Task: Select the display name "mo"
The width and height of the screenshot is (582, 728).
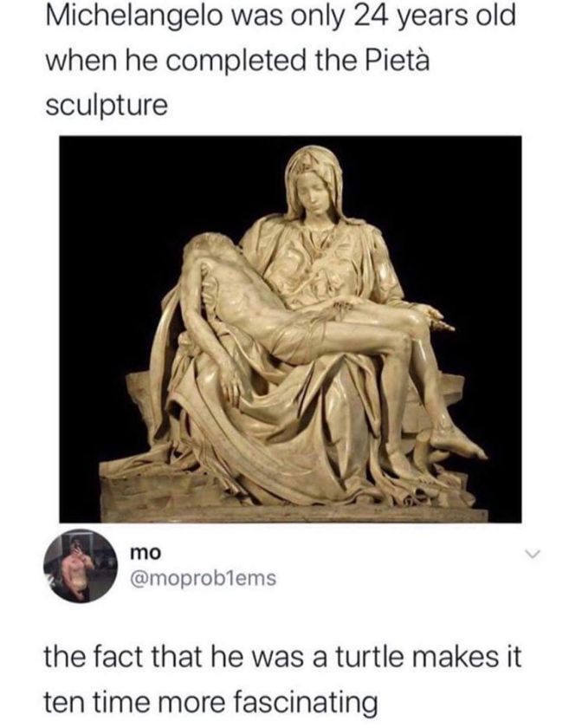Action: point(145,553)
